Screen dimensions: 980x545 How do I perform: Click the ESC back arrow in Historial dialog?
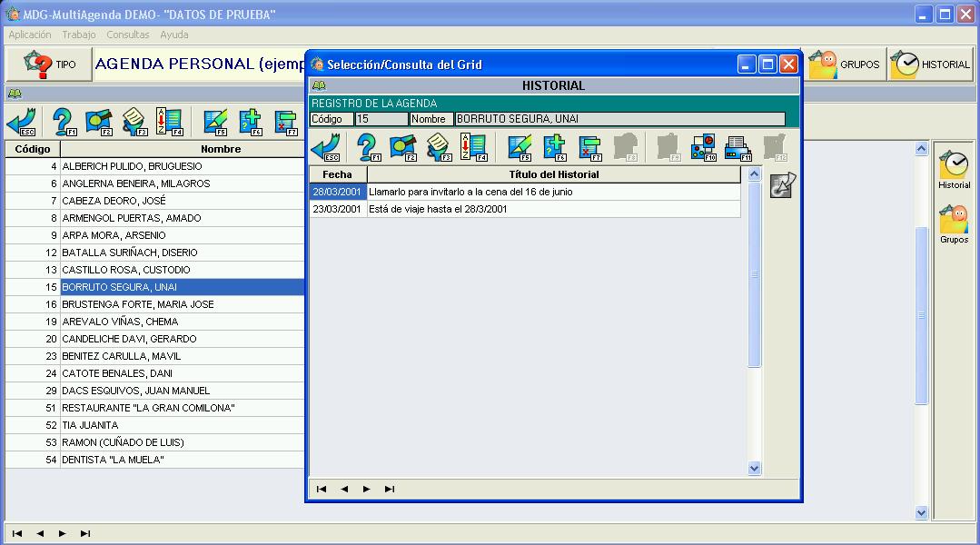point(326,147)
